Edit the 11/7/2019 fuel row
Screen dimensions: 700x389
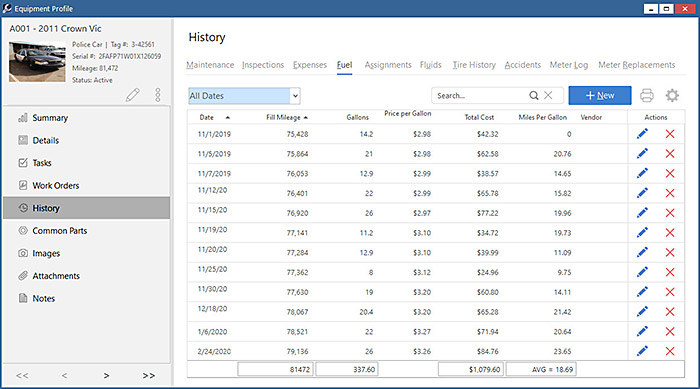[x=642, y=173]
